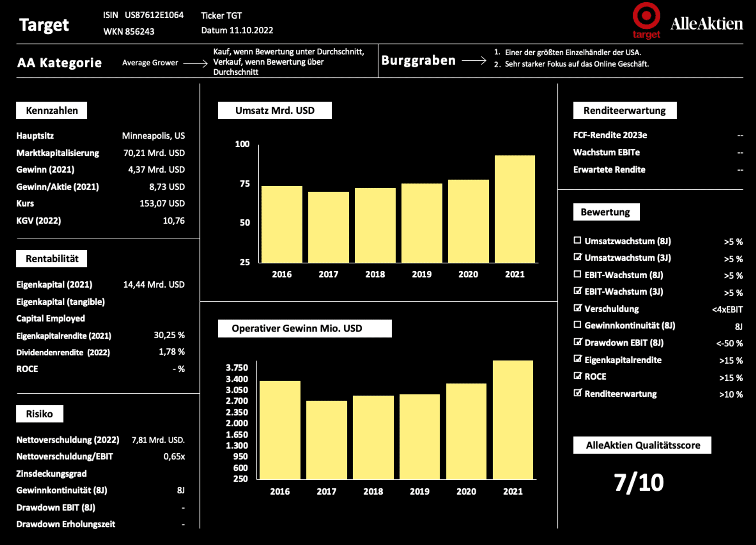This screenshot has width=756, height=545.
Task: Click the Eigenkapital (tangible) label
Action: click(x=60, y=302)
